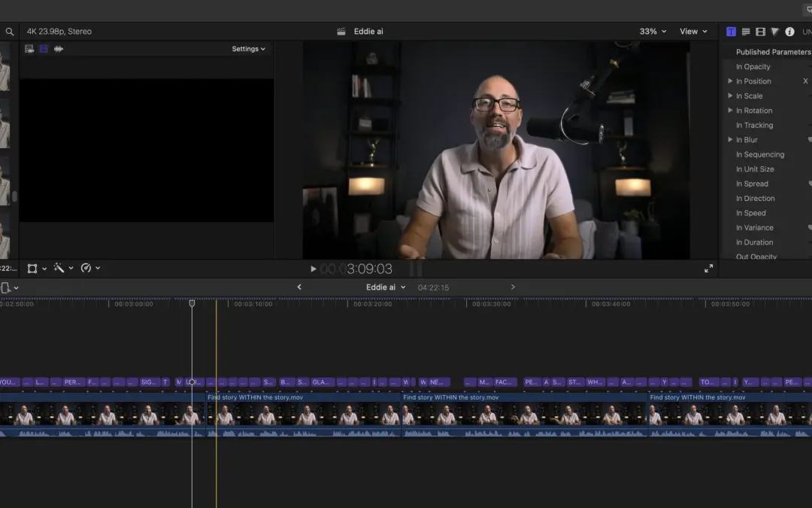The height and width of the screenshot is (508, 812).
Task: Open the viewer View menu
Action: (x=693, y=32)
